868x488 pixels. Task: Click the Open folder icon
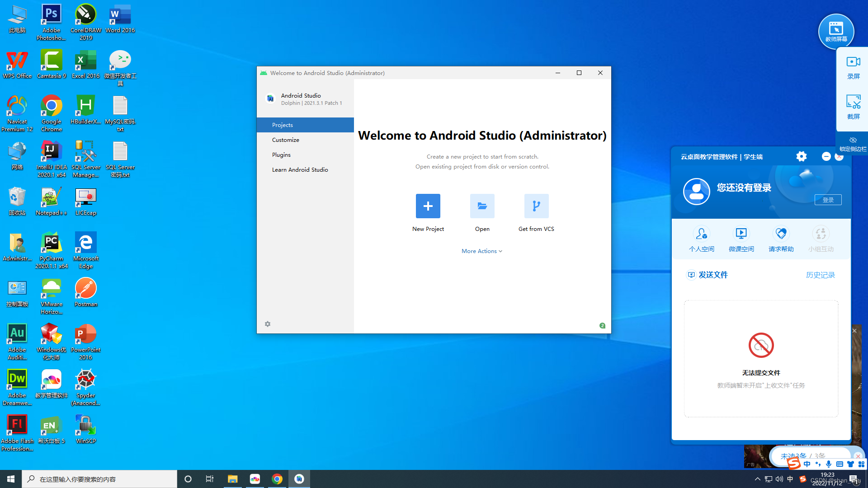coord(482,206)
